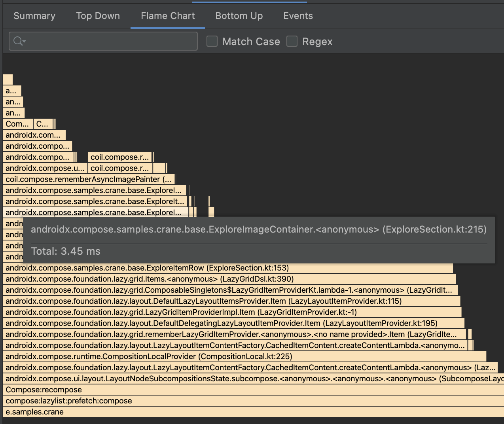Switch to the Summary tab

(34, 16)
